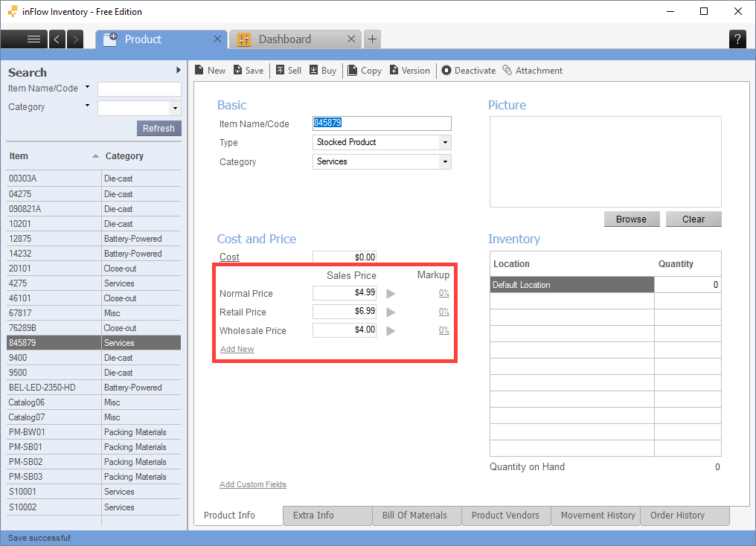View the Order History tab
The image size is (756, 546).
pyautogui.click(x=685, y=516)
